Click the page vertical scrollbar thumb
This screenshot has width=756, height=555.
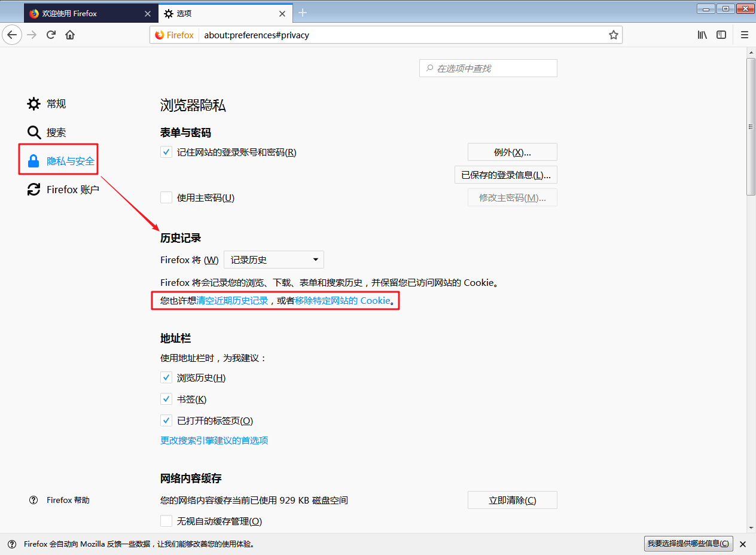tap(751, 126)
